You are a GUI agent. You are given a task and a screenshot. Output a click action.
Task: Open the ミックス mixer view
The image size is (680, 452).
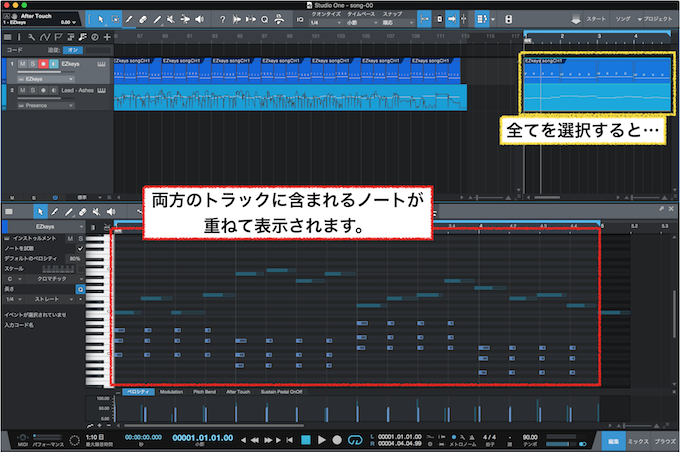point(638,441)
